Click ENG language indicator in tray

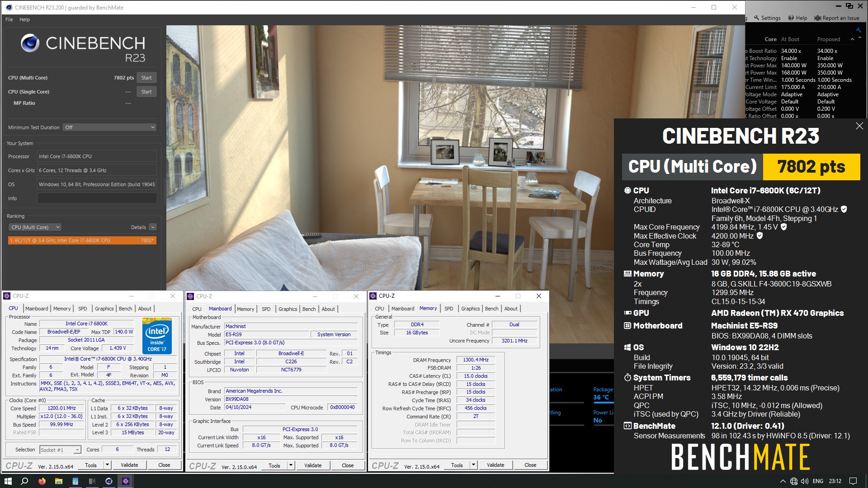point(818,481)
